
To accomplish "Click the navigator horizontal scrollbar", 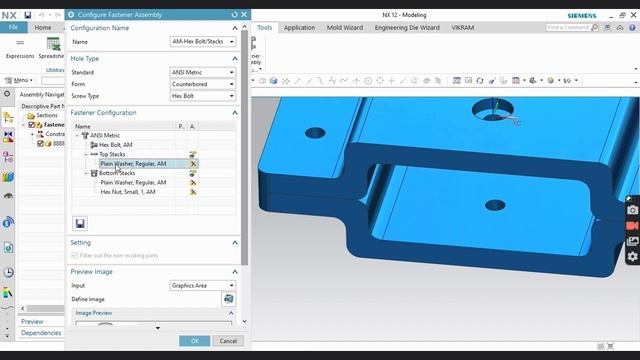I will 46,309.
